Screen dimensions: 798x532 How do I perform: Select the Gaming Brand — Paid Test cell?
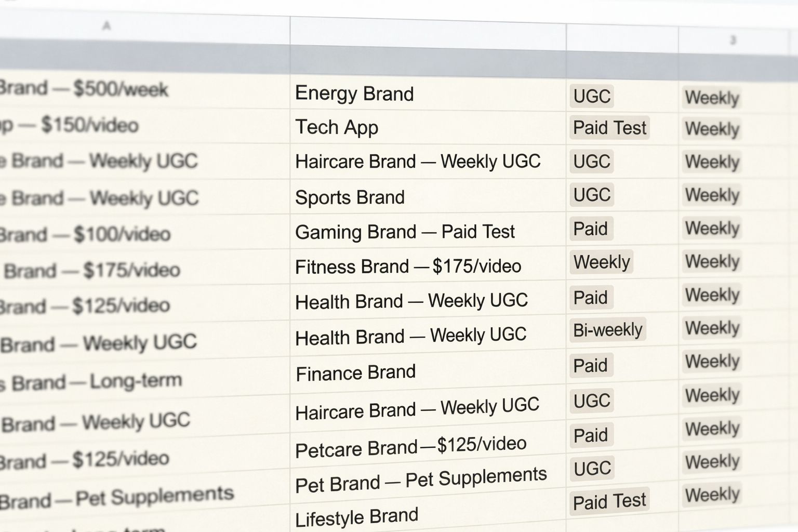point(428,232)
